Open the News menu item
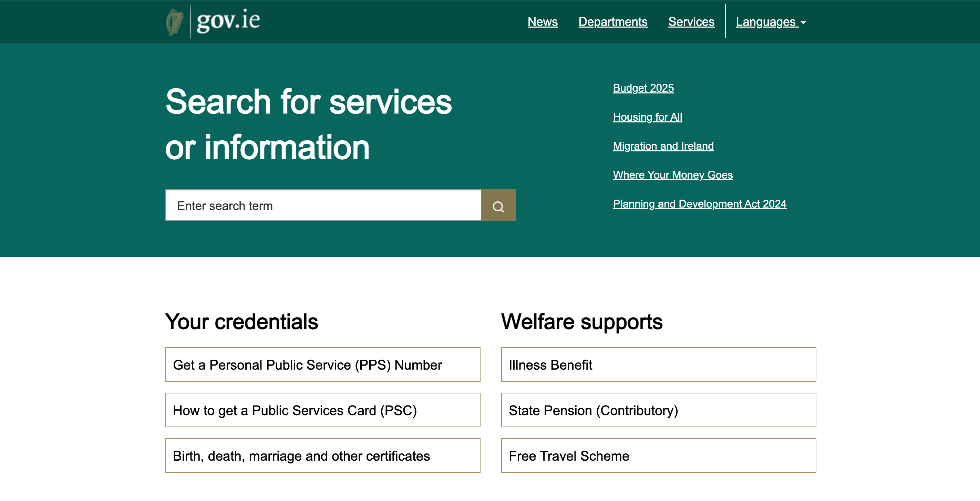 pyautogui.click(x=542, y=22)
